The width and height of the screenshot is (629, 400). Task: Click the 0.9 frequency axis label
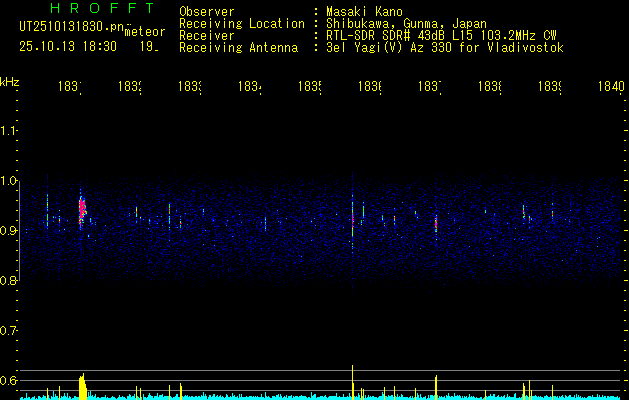pyautogui.click(x=9, y=231)
